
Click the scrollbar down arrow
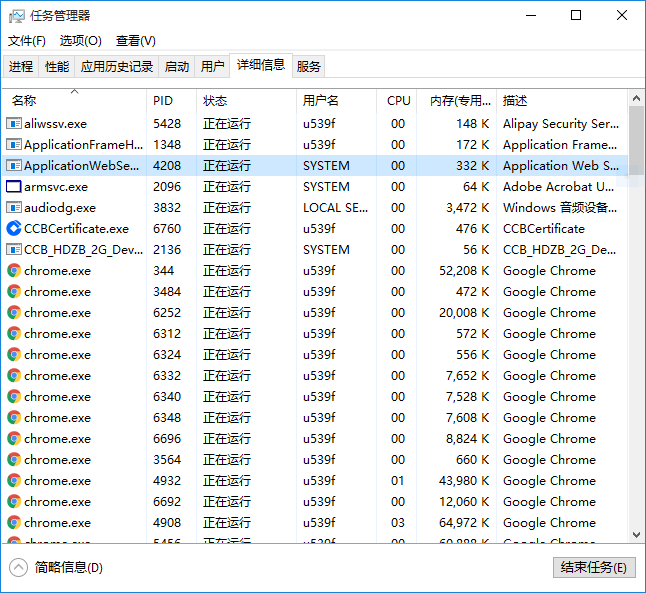tap(637, 535)
